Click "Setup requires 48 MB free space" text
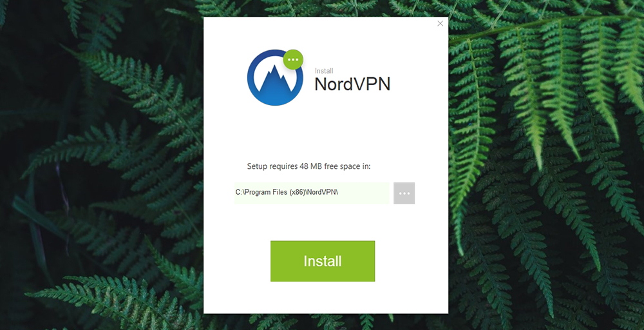The image size is (644, 330). (x=309, y=166)
